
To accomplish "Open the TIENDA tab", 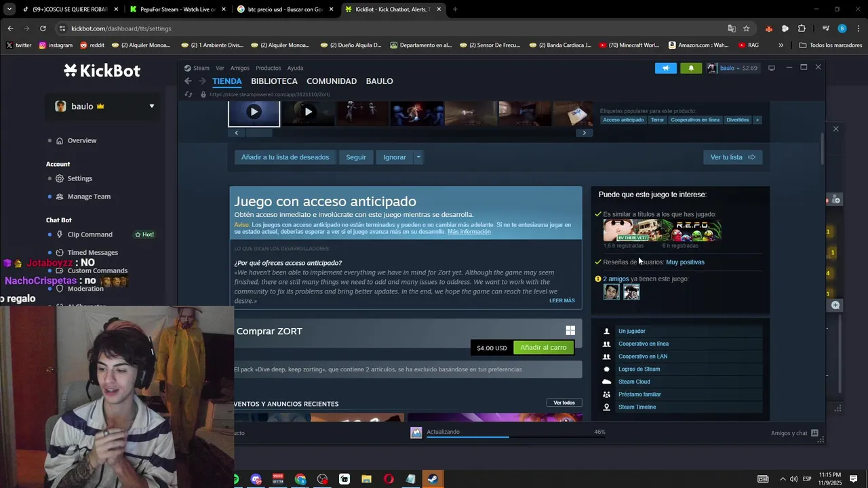I will pos(227,81).
